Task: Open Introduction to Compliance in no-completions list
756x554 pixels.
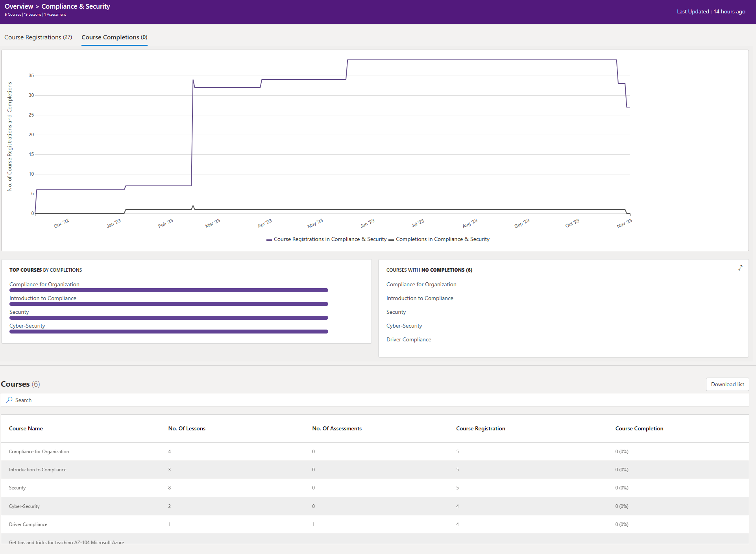Action: tap(420, 298)
